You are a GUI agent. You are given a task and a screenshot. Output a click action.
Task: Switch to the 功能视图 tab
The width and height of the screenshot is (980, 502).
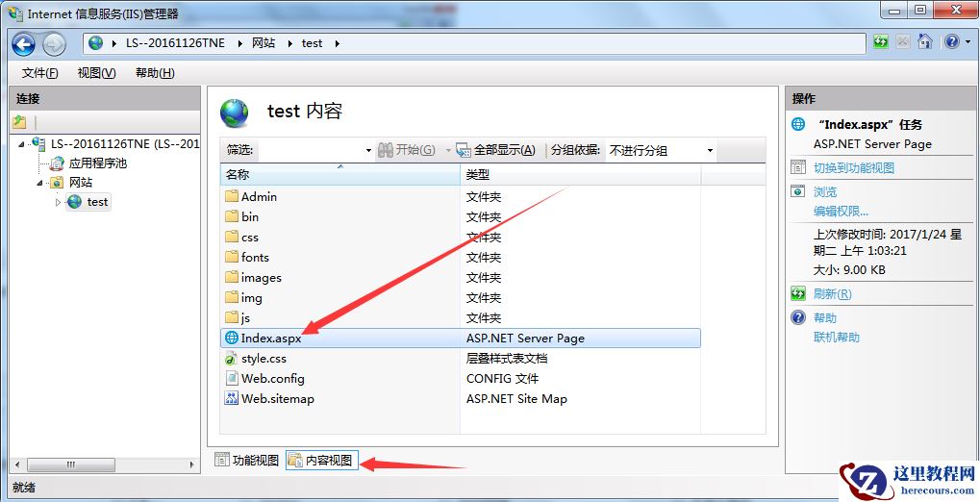click(x=247, y=461)
